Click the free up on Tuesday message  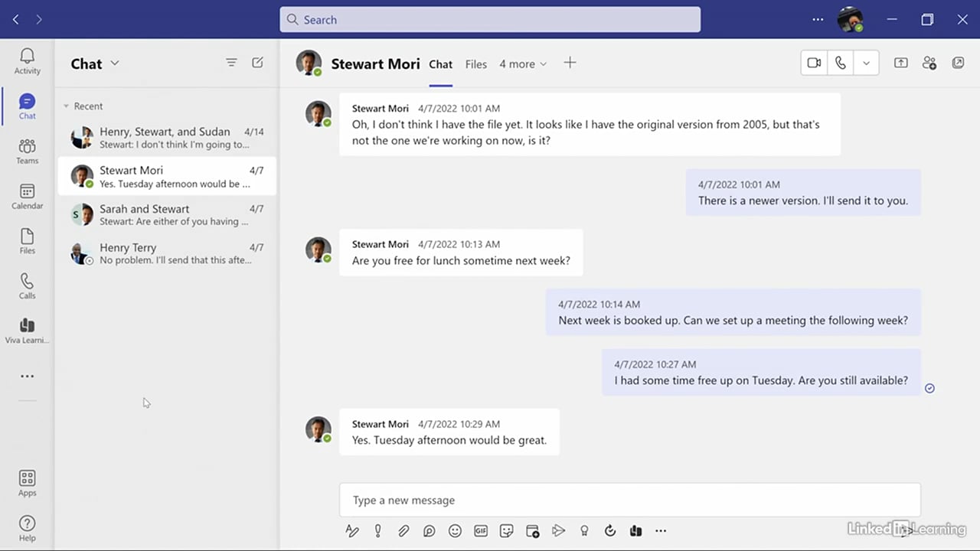pos(761,372)
